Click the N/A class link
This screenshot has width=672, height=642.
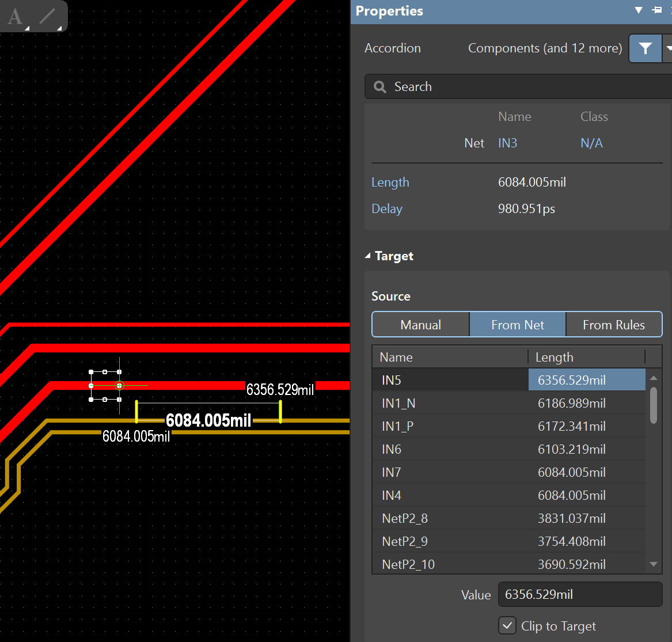click(591, 143)
